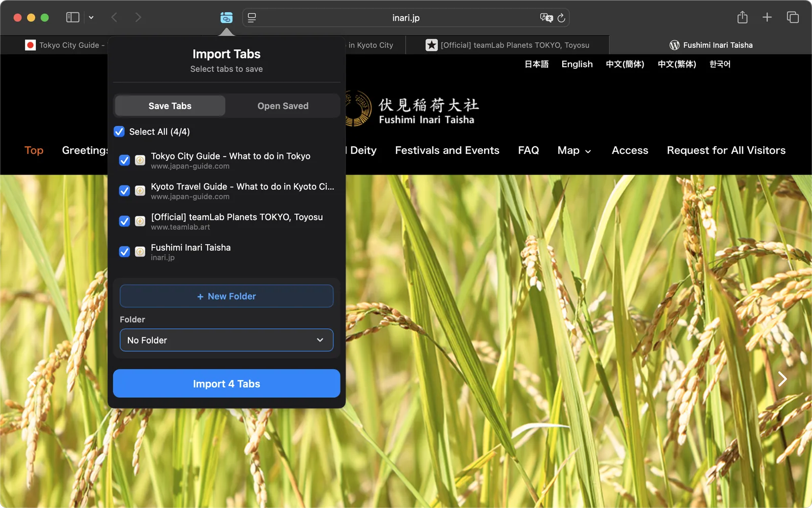This screenshot has height=508, width=812.
Task: Create a folder with New Folder button
Action: coord(226,296)
